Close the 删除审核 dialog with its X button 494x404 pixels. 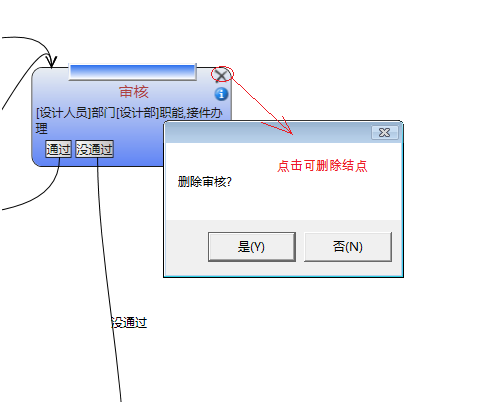point(385,133)
